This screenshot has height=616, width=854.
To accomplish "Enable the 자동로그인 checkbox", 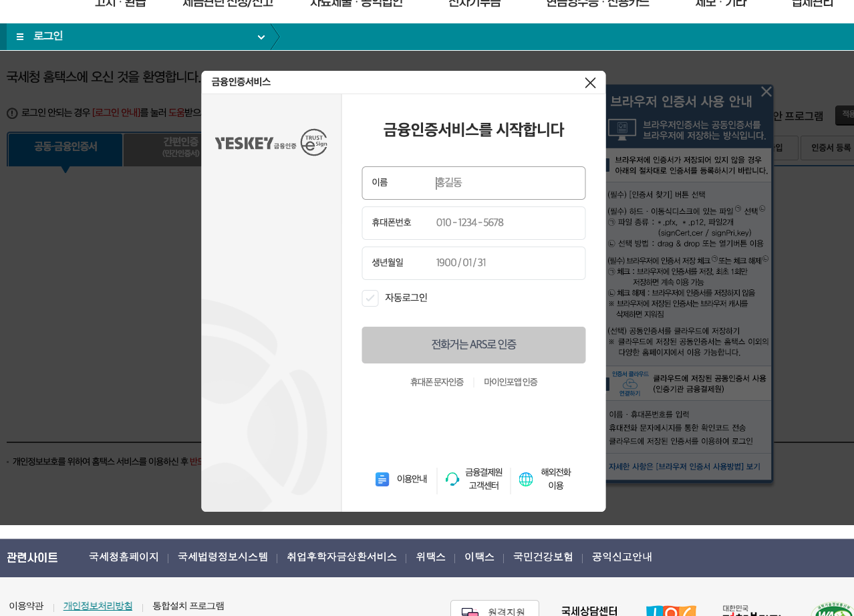I will (x=370, y=298).
